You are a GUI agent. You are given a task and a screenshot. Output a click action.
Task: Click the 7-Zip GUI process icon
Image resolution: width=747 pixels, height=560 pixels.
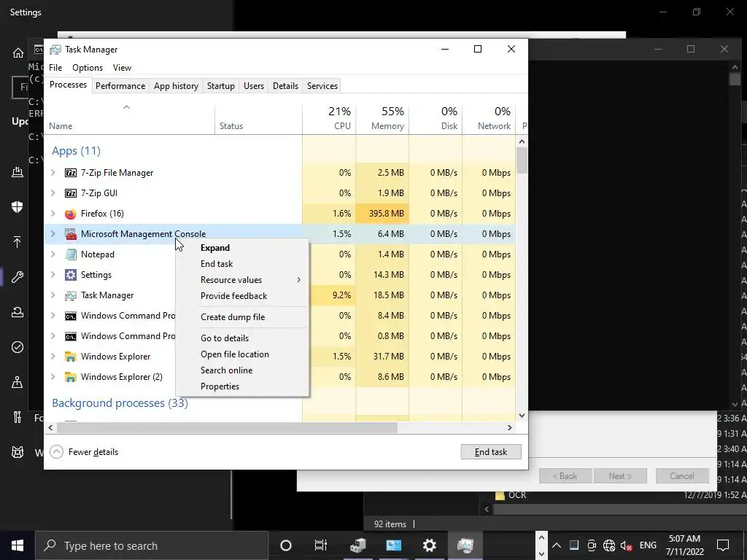pos(71,193)
